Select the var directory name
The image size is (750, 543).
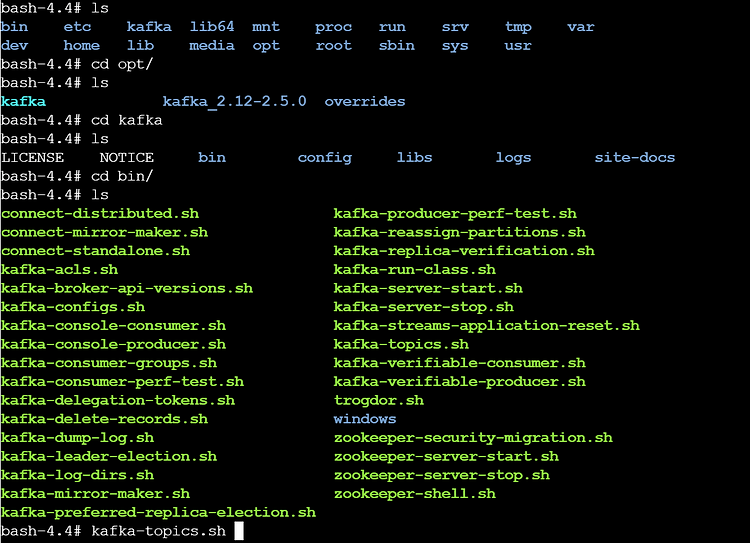[581, 27]
